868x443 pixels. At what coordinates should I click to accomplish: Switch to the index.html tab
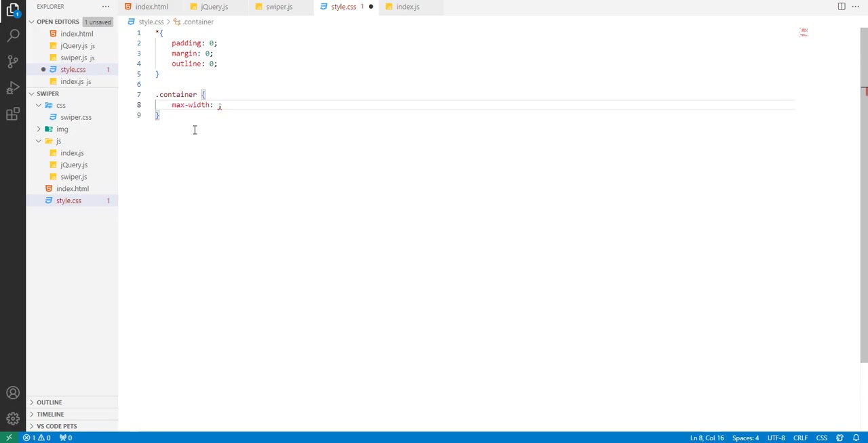(x=151, y=7)
